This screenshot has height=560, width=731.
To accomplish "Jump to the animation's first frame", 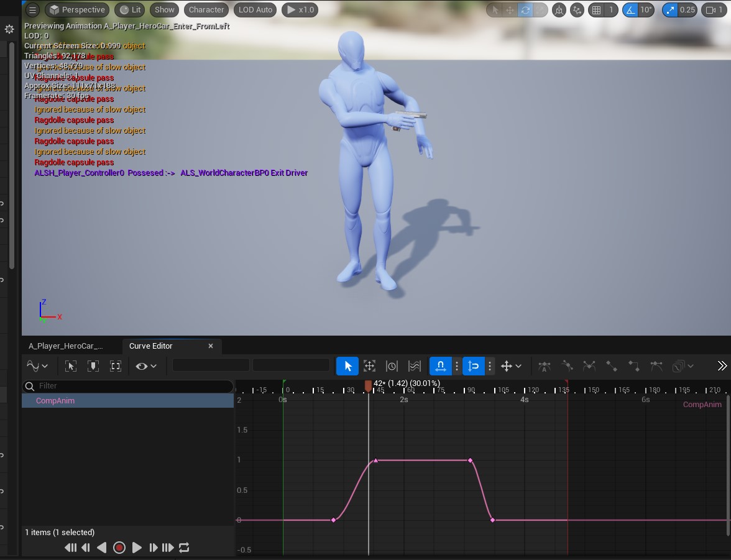I will click(70, 548).
